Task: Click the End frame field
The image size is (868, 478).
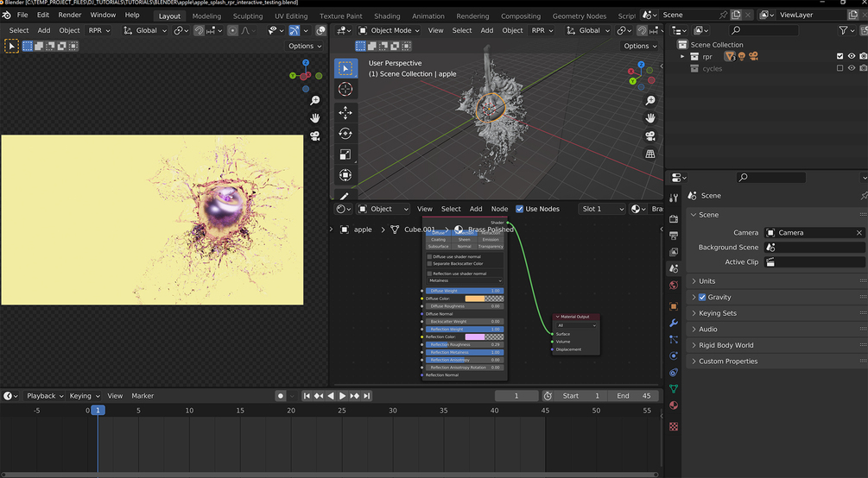Action: [x=635, y=396]
